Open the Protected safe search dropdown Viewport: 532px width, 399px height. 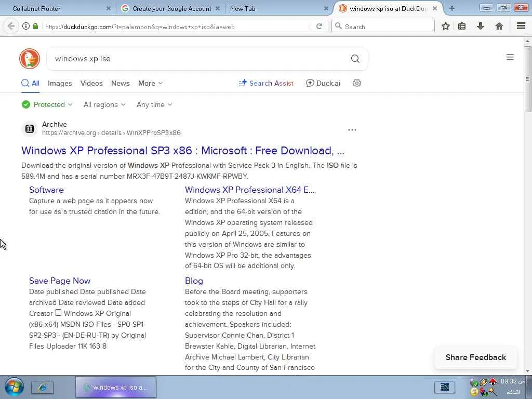47,104
